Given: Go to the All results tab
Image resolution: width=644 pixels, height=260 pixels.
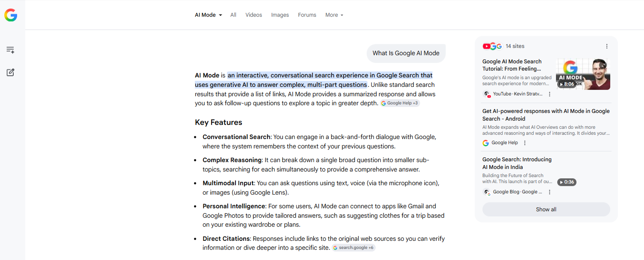Looking at the screenshot, I should pos(233,15).
